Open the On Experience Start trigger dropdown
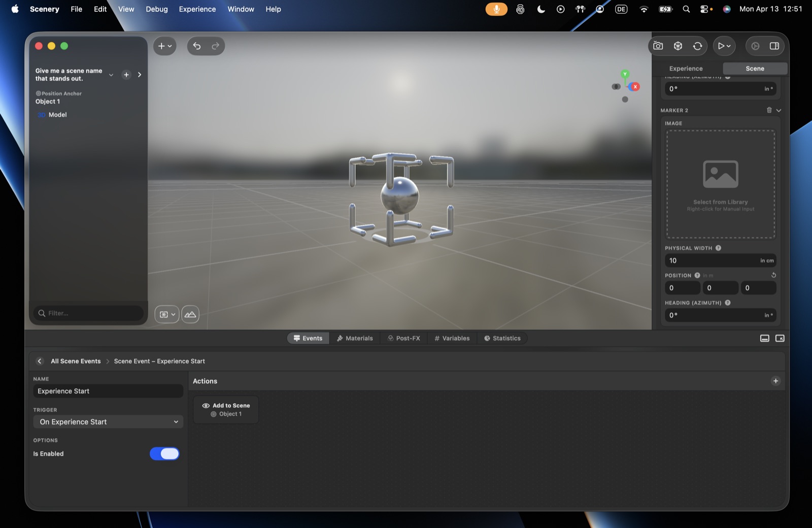This screenshot has width=812, height=528. [108, 422]
